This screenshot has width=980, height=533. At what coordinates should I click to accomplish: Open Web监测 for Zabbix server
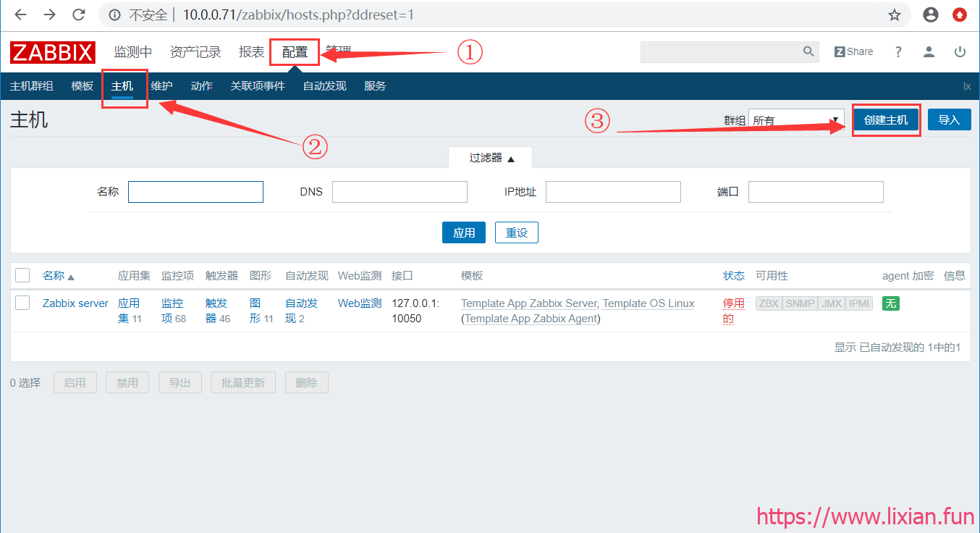pyautogui.click(x=360, y=303)
